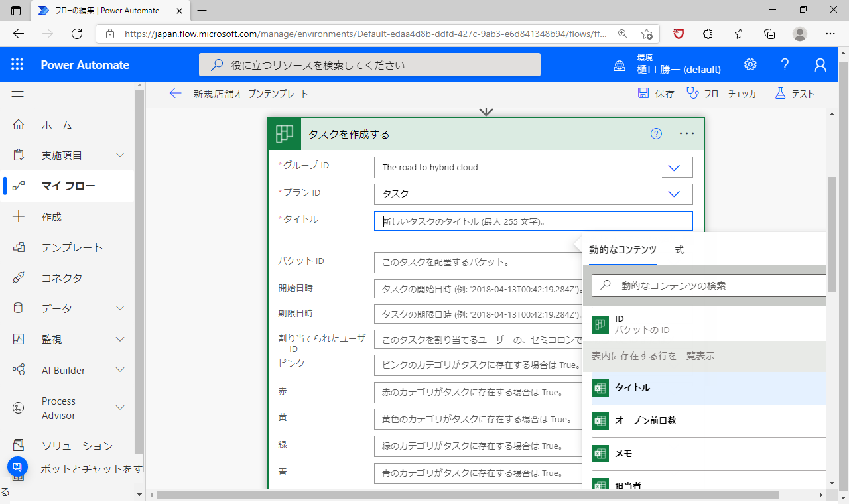Open the browser ellipsis menu
The width and height of the screenshot is (849, 504).
click(x=830, y=34)
